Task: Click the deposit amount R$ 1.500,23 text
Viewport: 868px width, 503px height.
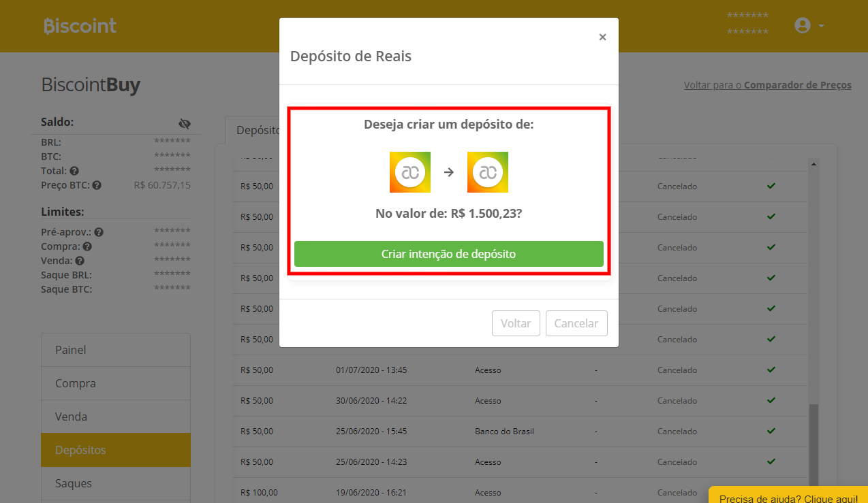Action: tap(486, 213)
